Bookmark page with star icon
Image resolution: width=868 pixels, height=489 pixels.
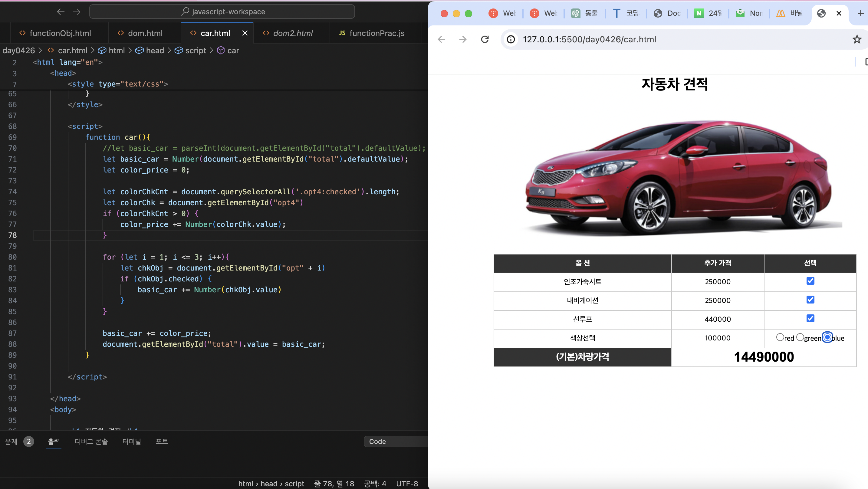tap(856, 39)
